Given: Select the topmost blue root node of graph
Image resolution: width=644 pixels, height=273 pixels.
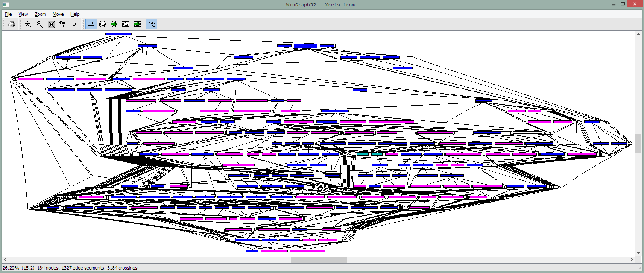Looking at the screenshot, I should [x=118, y=34].
